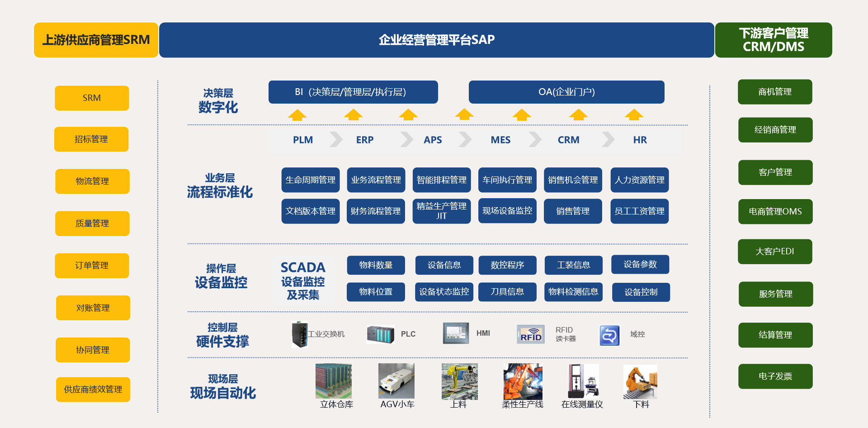Open 车间执行管理
Viewport: 868px width, 428px height.
tap(507, 180)
